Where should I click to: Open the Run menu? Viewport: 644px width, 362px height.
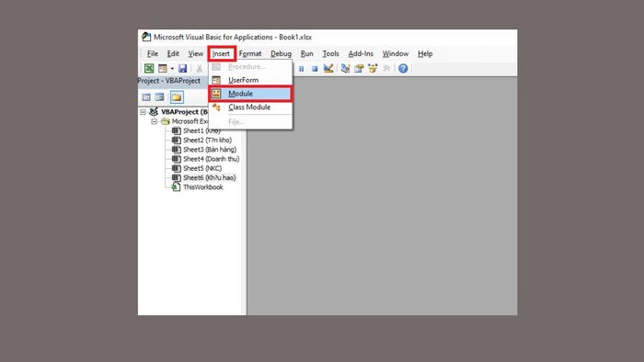tap(306, 53)
